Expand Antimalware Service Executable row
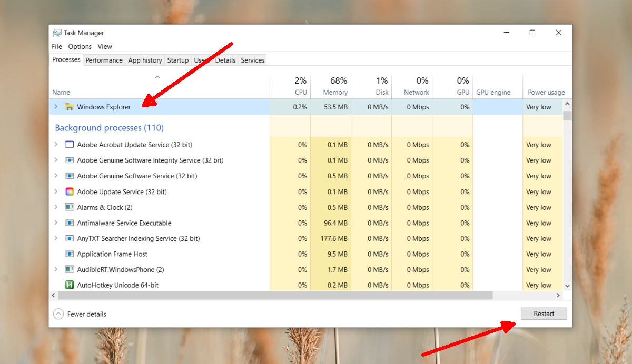 tap(56, 223)
